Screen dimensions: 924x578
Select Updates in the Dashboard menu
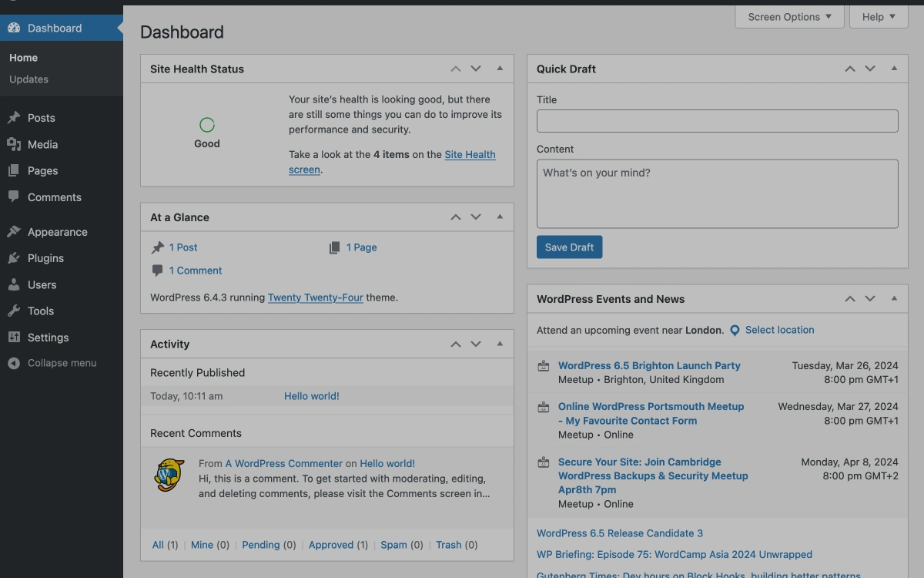click(x=29, y=79)
